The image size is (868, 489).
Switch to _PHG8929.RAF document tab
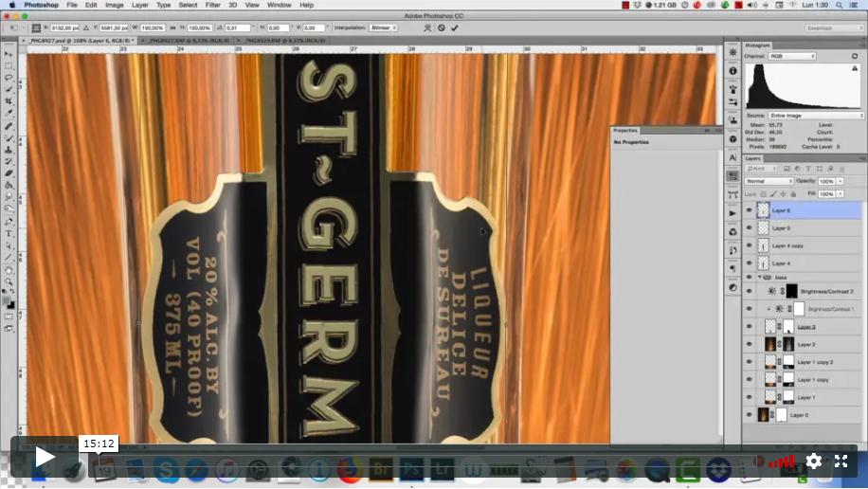point(284,41)
